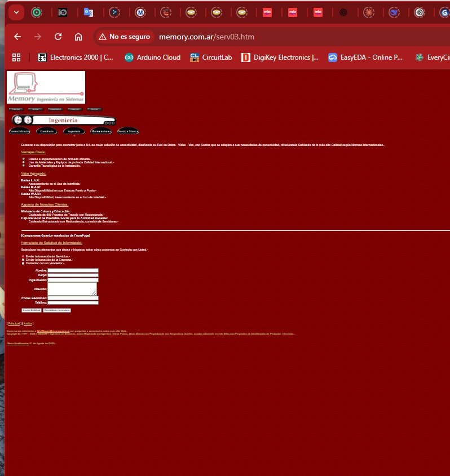Switch to the orange sunburst icon tab

[x=369, y=12]
